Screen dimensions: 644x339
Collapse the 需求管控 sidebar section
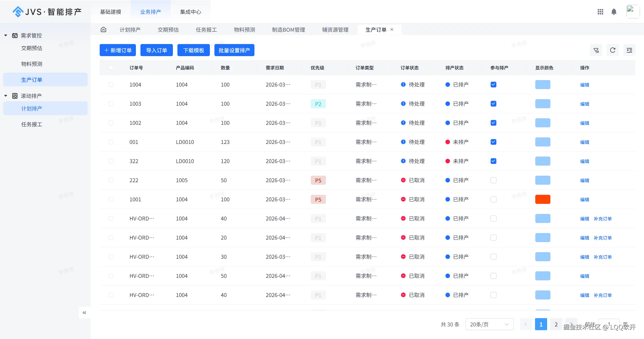click(6, 35)
